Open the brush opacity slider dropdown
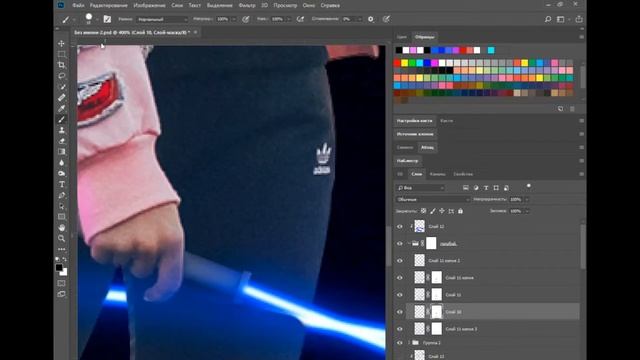 click(x=234, y=19)
